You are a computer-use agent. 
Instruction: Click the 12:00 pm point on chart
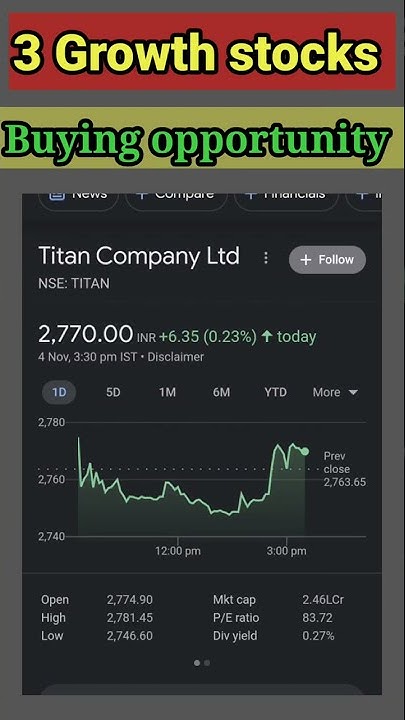click(x=178, y=551)
